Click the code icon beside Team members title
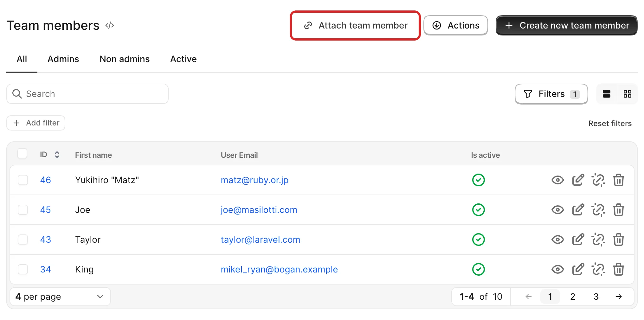Screen dimensions: 644x320 110,25
